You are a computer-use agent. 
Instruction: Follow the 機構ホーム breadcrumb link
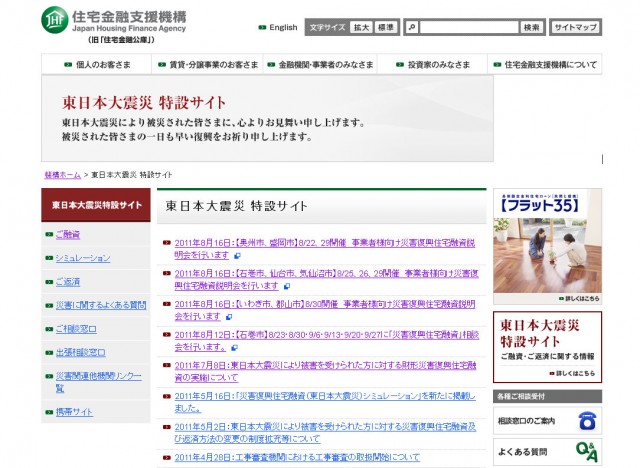tap(62, 174)
